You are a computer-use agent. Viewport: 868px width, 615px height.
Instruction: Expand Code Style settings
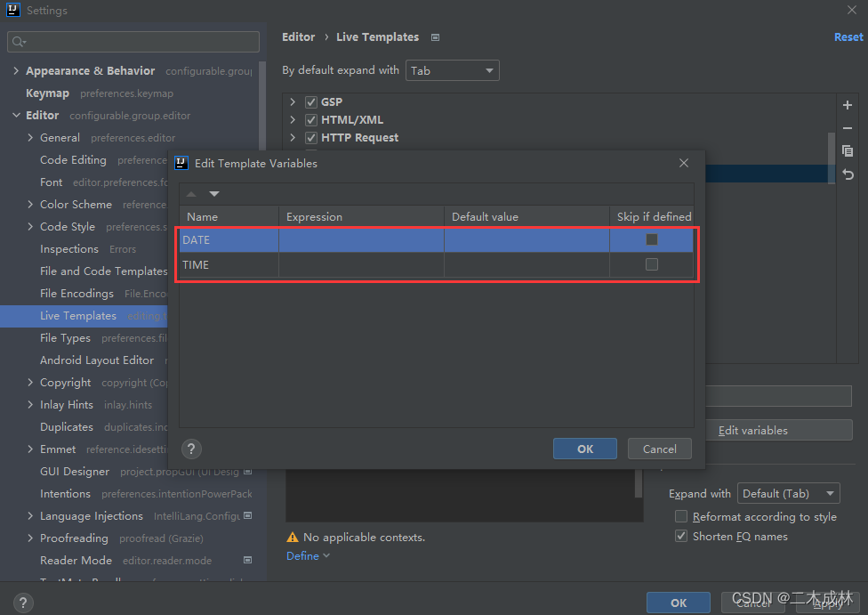click(30, 227)
